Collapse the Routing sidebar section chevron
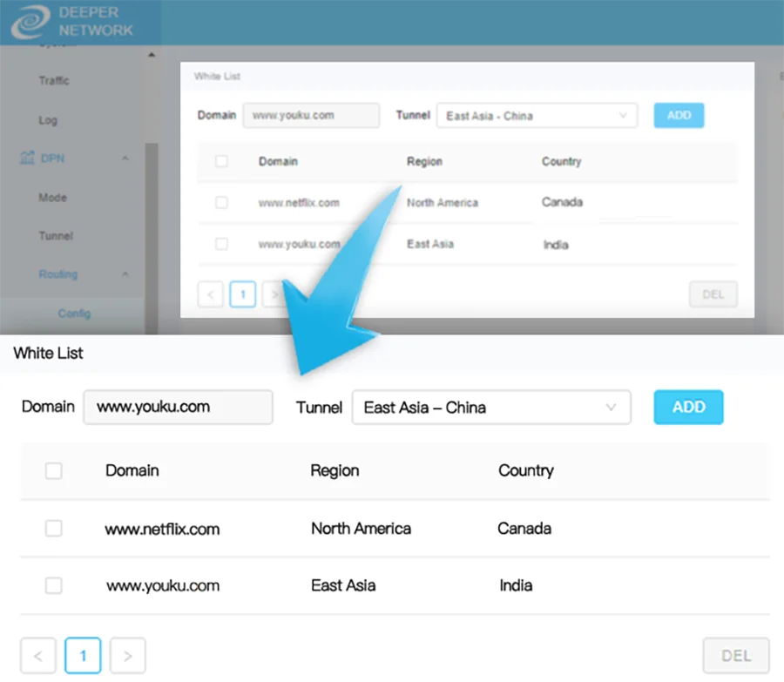 [125, 274]
